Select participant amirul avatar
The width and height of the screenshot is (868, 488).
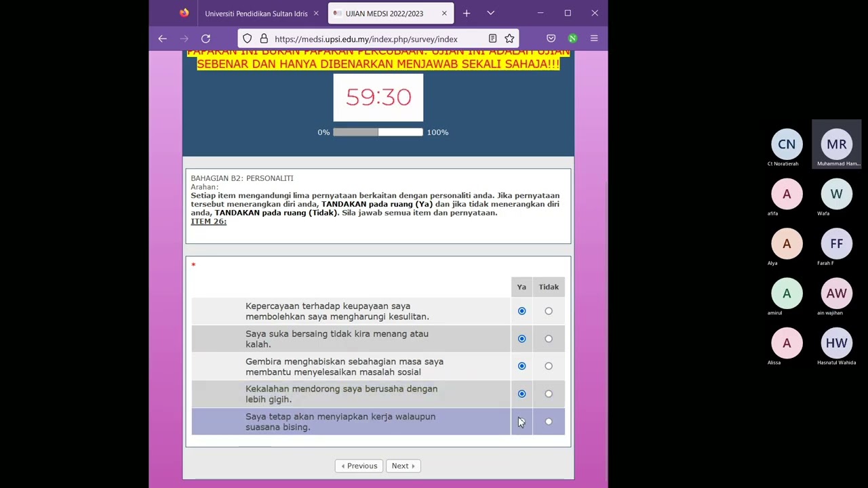(x=787, y=293)
